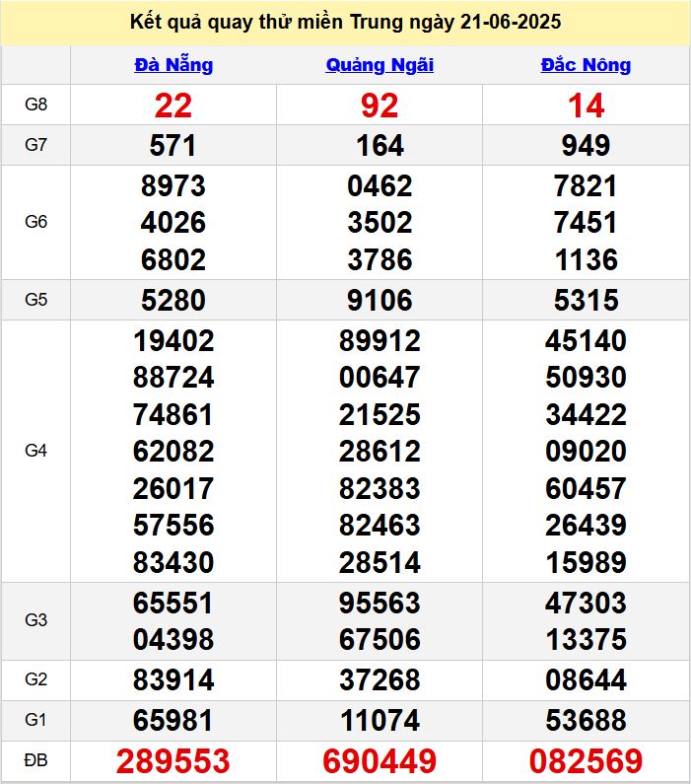Select G7 number 571
Image resolution: width=691 pixels, height=784 pixels.
(x=173, y=146)
